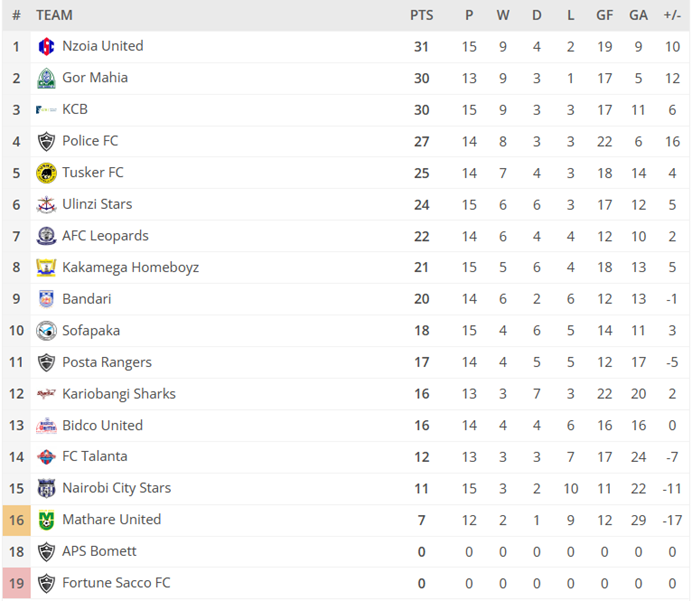The height and width of the screenshot is (601, 692).
Task: Click the Tusker FC yellow crest
Action: point(46,173)
